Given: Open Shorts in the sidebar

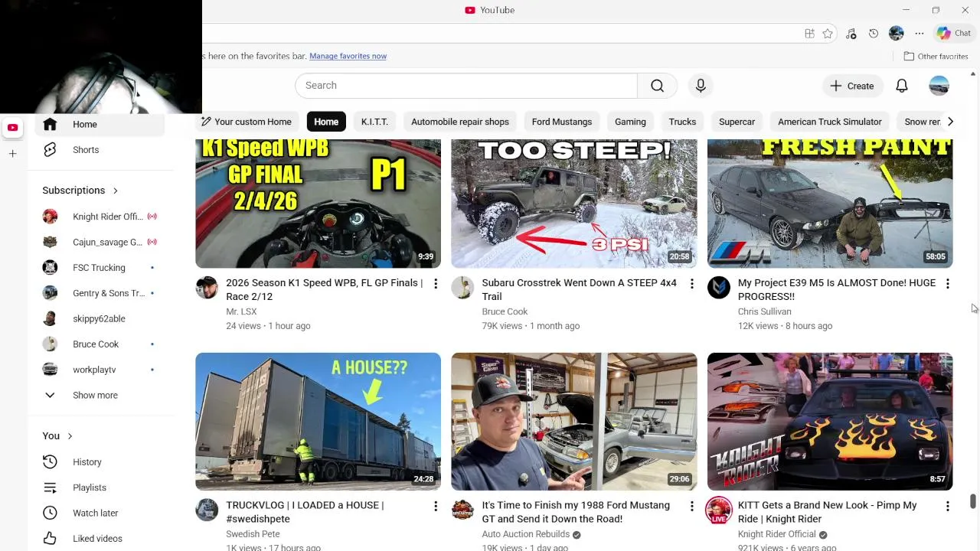Looking at the screenshot, I should click(x=100, y=150).
